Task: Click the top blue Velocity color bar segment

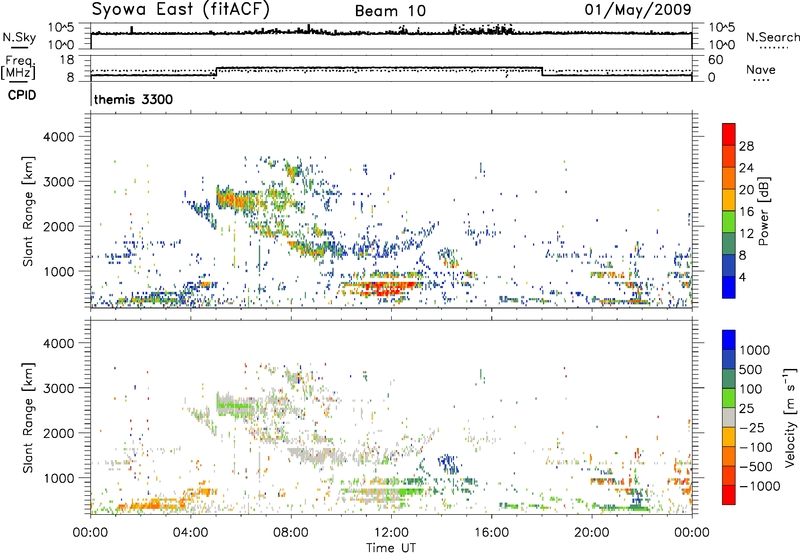Action: pos(729,340)
